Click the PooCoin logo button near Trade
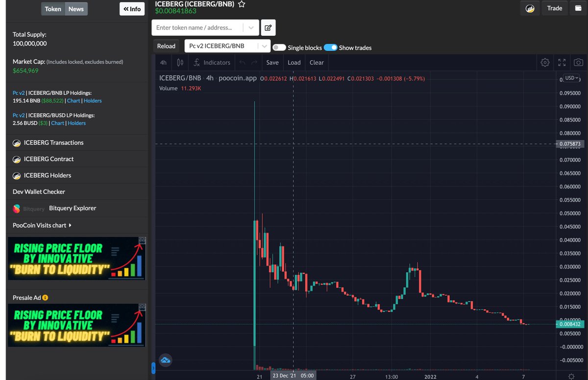 [530, 8]
